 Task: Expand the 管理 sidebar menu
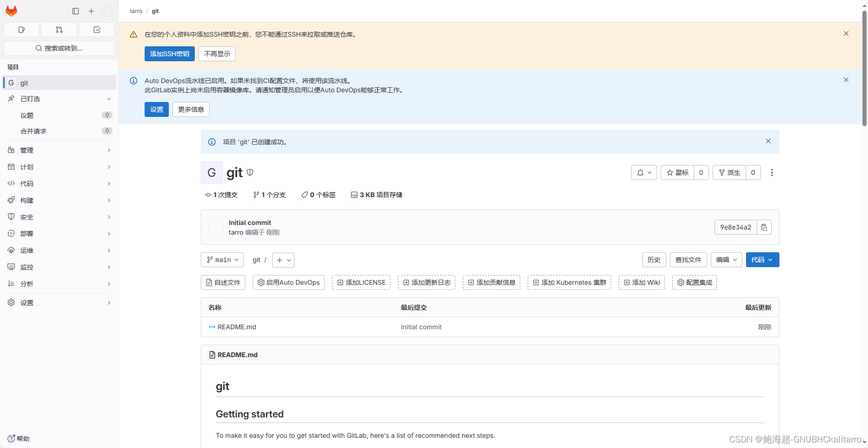(x=59, y=150)
